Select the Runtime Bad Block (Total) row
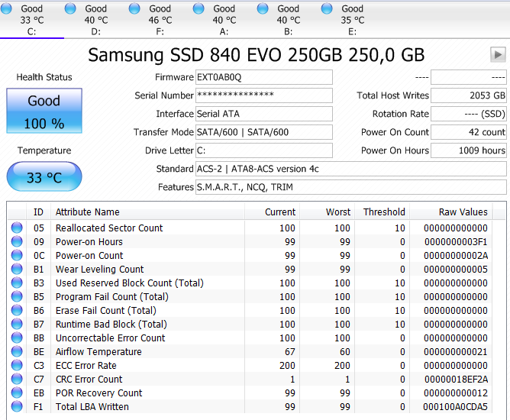Screen dimensions: 510x420 [250, 324]
